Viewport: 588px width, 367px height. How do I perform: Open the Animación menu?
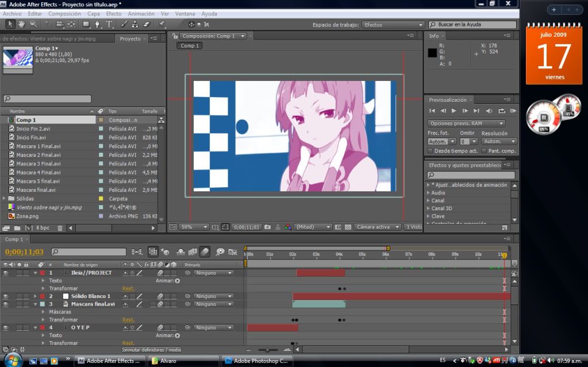coord(141,14)
